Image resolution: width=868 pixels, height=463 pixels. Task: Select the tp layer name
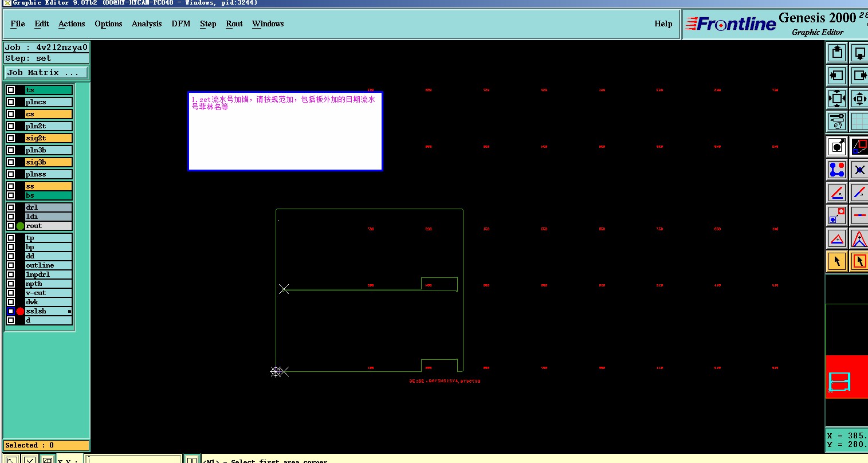(x=49, y=238)
